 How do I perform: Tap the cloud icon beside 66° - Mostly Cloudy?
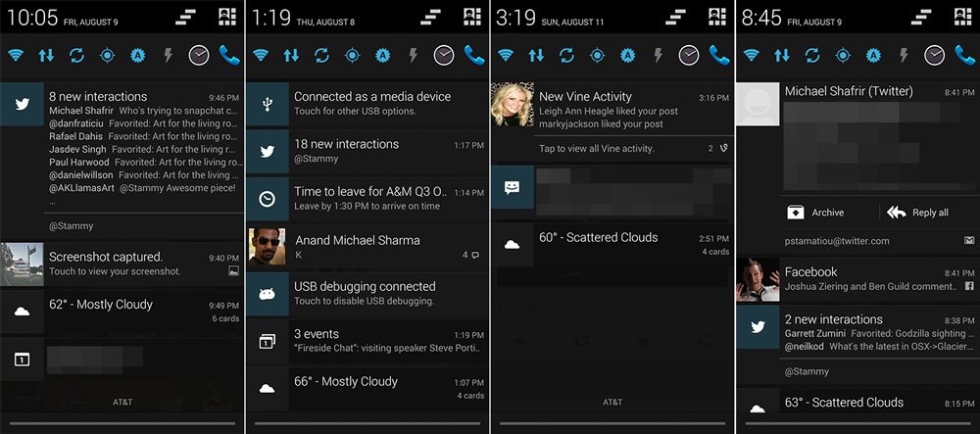click(x=267, y=389)
